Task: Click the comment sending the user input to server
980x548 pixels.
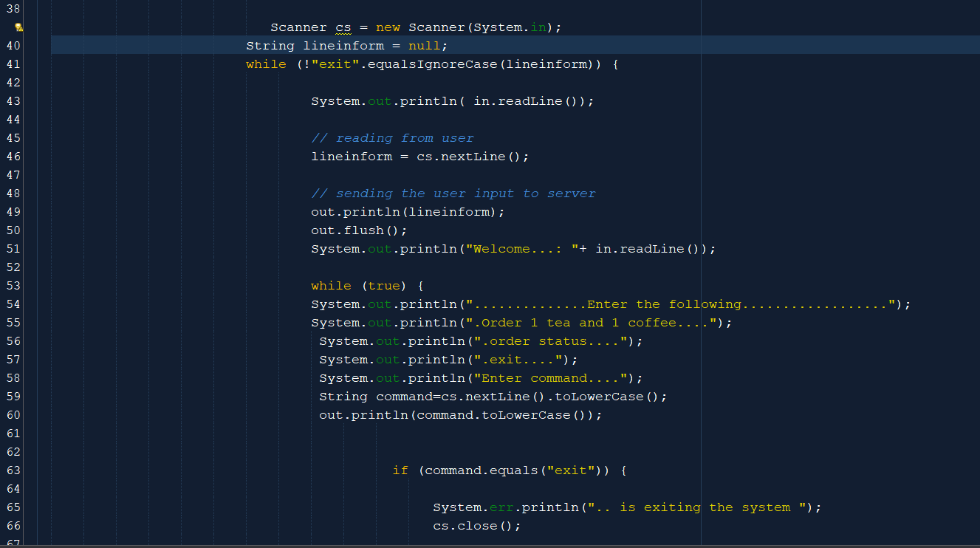Action: coord(453,193)
